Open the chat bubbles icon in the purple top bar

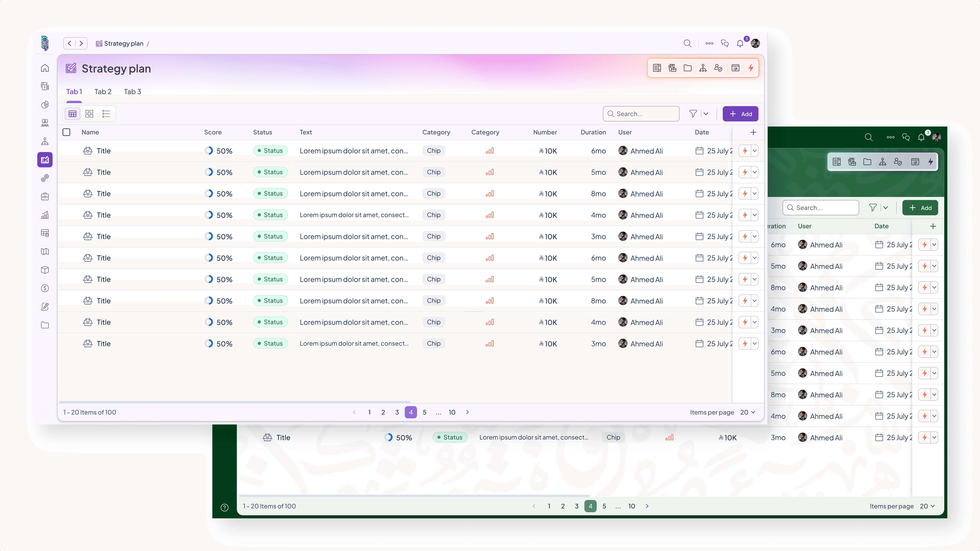tap(725, 43)
